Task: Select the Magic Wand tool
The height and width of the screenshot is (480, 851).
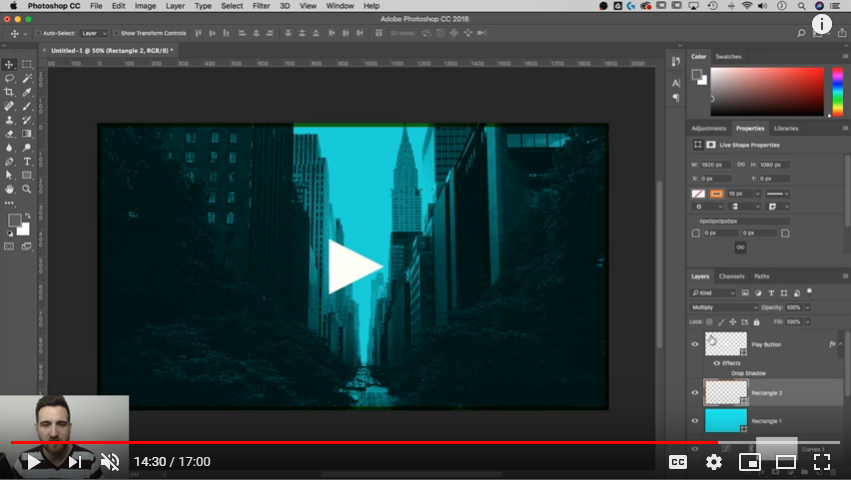Action: point(27,79)
